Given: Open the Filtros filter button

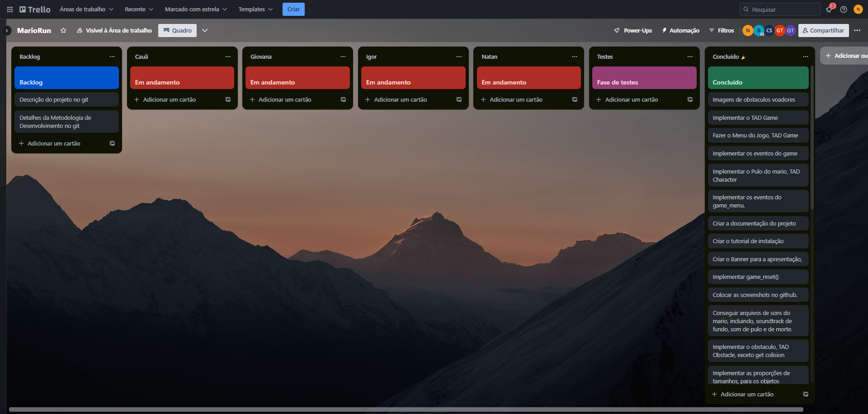Looking at the screenshot, I should click(x=722, y=30).
